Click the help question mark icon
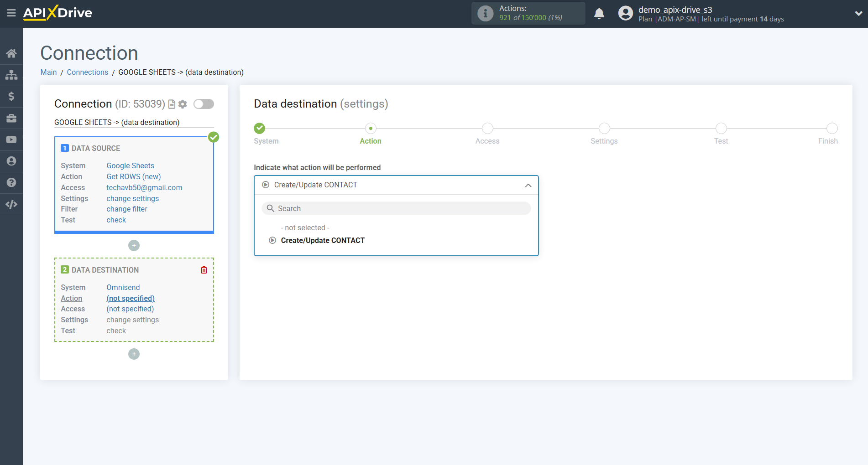The width and height of the screenshot is (868, 465). (11, 182)
